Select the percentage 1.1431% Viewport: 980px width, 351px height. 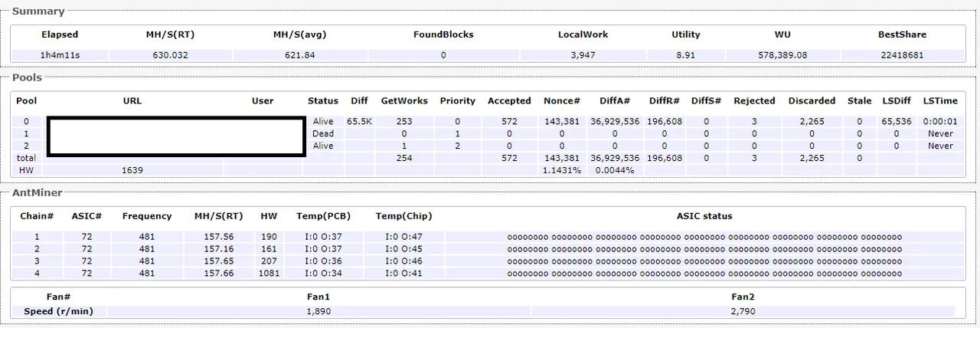[561, 170]
